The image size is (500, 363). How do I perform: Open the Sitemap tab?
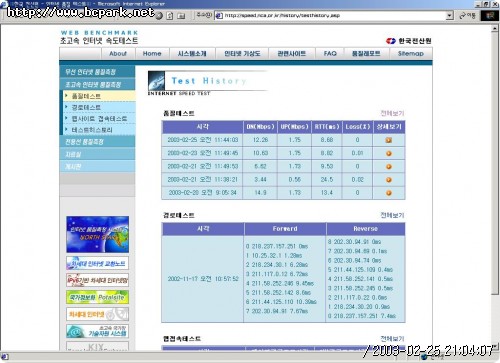[411, 54]
